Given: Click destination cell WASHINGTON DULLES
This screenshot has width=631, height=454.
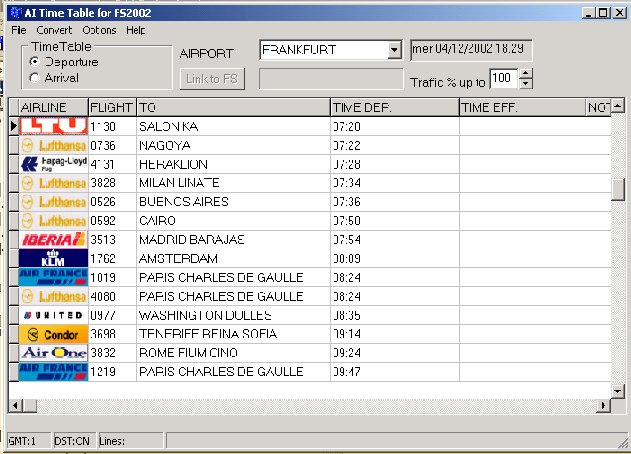Looking at the screenshot, I should click(233, 315).
